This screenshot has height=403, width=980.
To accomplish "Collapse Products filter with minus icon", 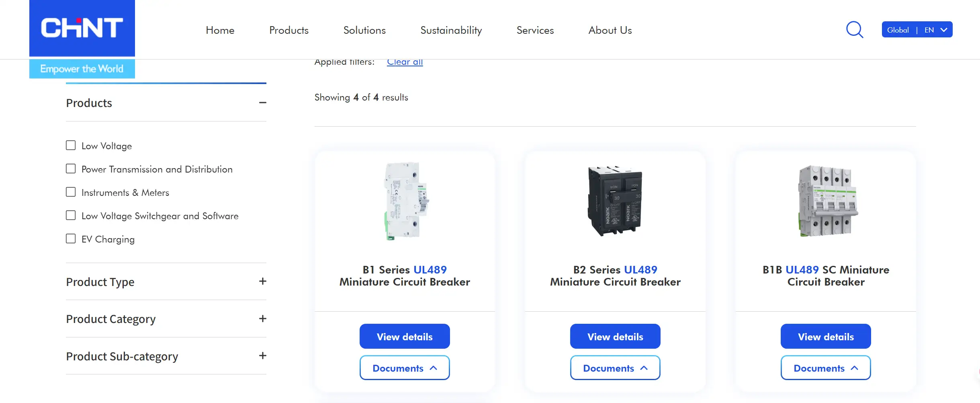I will [x=263, y=103].
